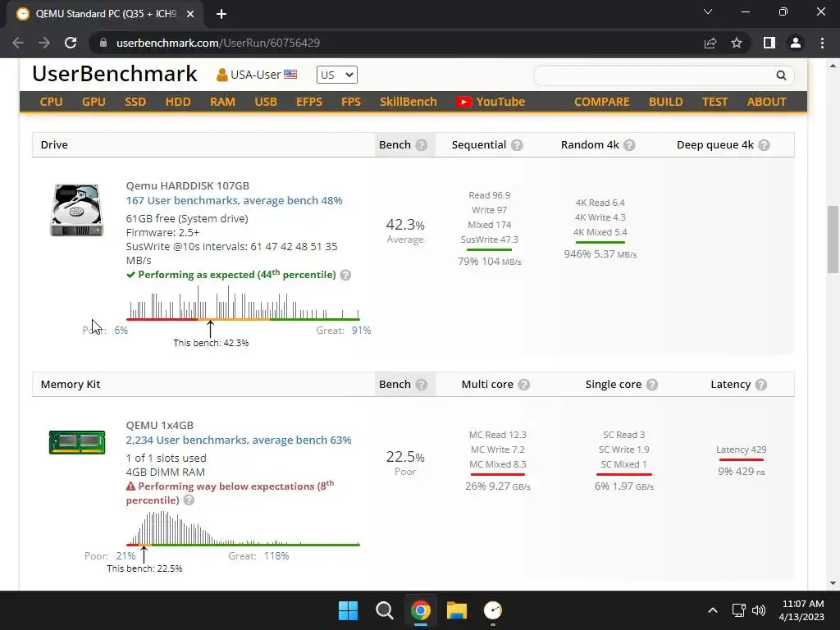This screenshot has height=630, width=840.
Task: Click the browser back arrow
Action: tap(18, 43)
